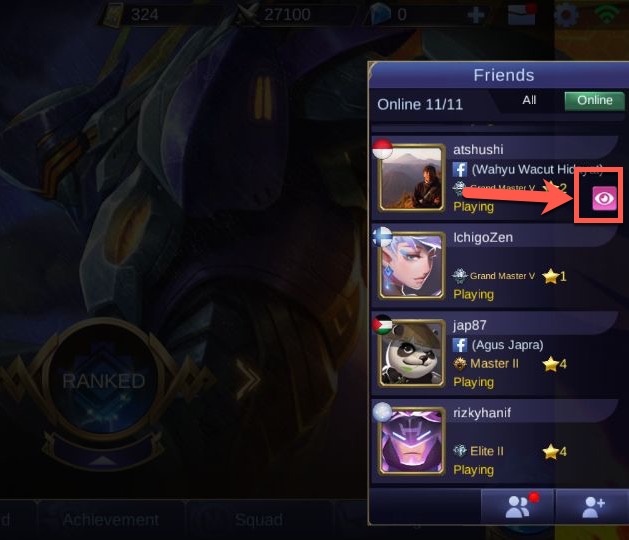Click the pink spectate eye icon
Screen dimensions: 629x540
(x=605, y=198)
